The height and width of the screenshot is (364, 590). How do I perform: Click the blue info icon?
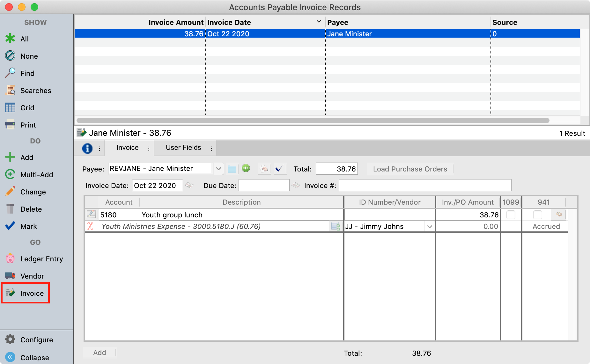coord(87,148)
